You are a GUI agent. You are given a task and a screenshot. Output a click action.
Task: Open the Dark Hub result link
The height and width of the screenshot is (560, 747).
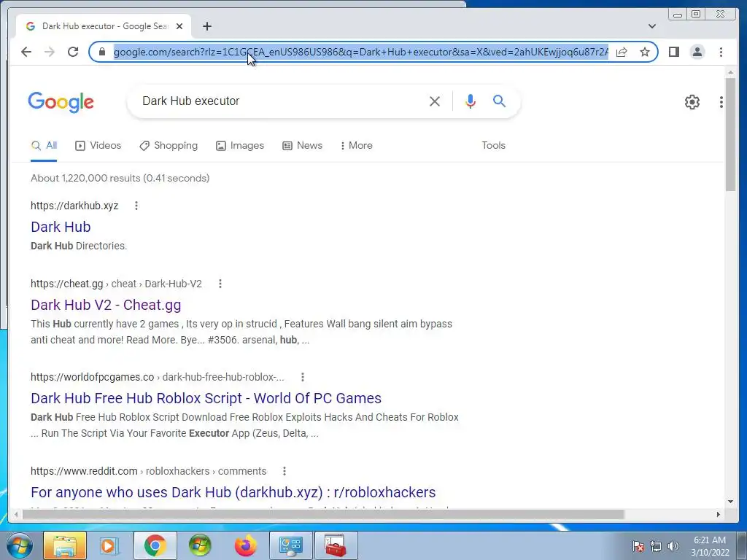61,227
